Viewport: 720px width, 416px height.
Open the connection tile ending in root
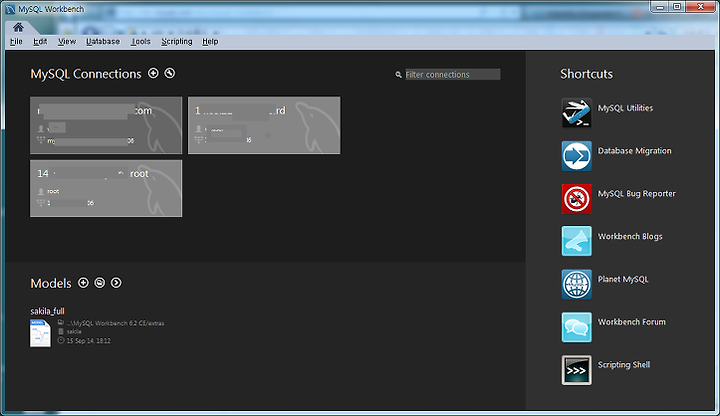(106, 188)
